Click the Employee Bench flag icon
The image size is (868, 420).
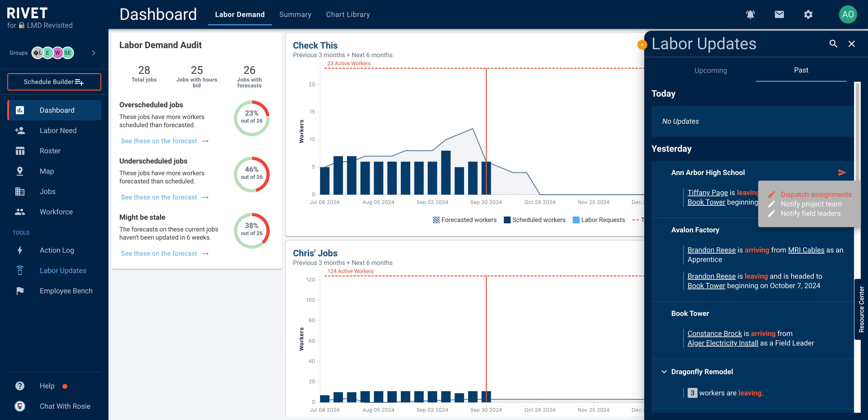pos(20,291)
